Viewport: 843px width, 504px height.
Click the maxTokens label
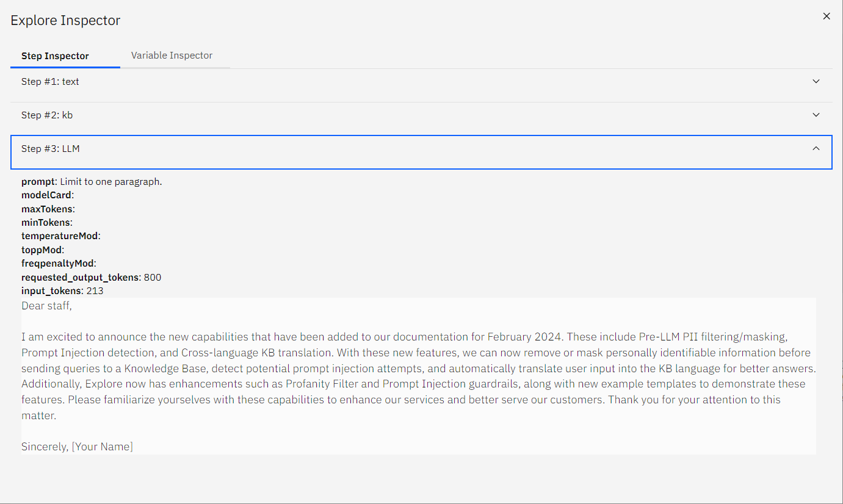point(47,209)
